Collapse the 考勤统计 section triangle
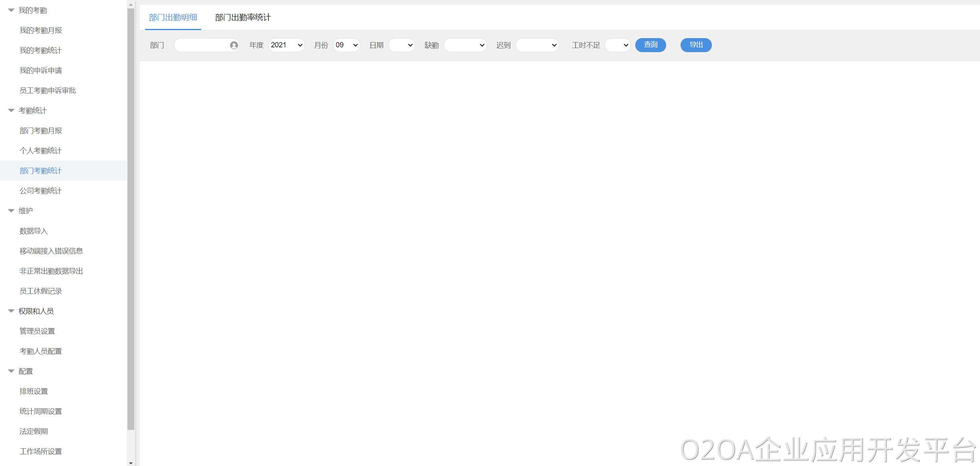The width and height of the screenshot is (980, 466). point(11,111)
